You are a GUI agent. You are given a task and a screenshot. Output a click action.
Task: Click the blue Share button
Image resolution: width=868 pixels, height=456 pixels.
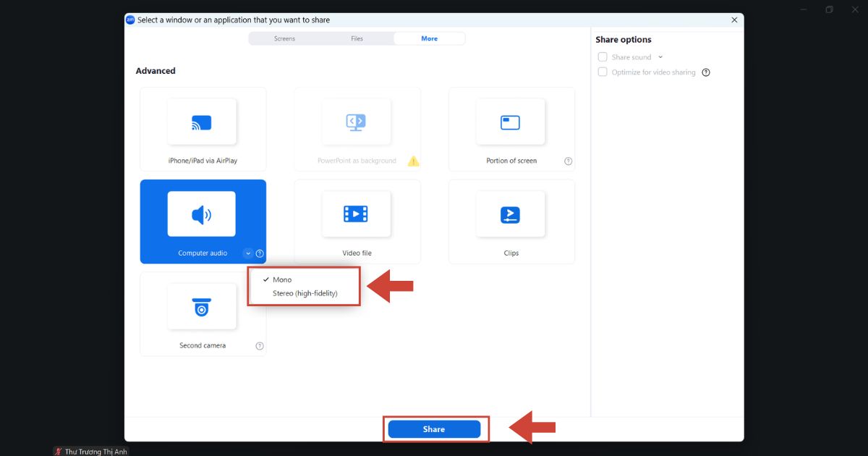point(434,429)
